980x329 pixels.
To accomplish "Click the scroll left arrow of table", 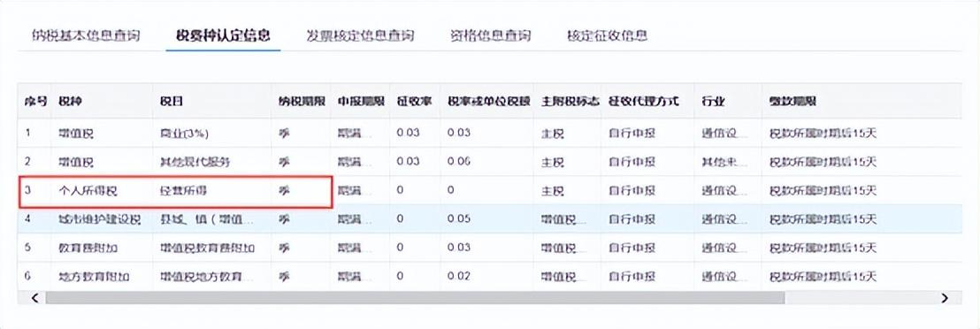I will [x=35, y=298].
